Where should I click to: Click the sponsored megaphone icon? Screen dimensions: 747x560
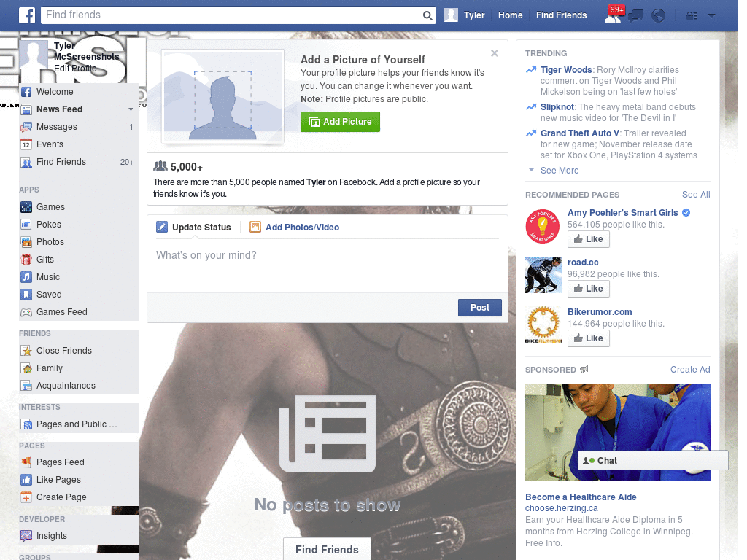[x=584, y=370]
